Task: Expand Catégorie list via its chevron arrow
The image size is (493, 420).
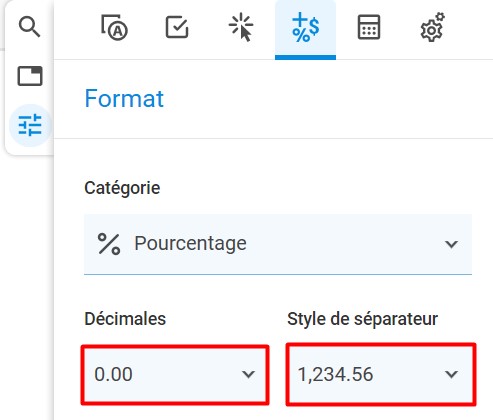Action: (x=451, y=244)
